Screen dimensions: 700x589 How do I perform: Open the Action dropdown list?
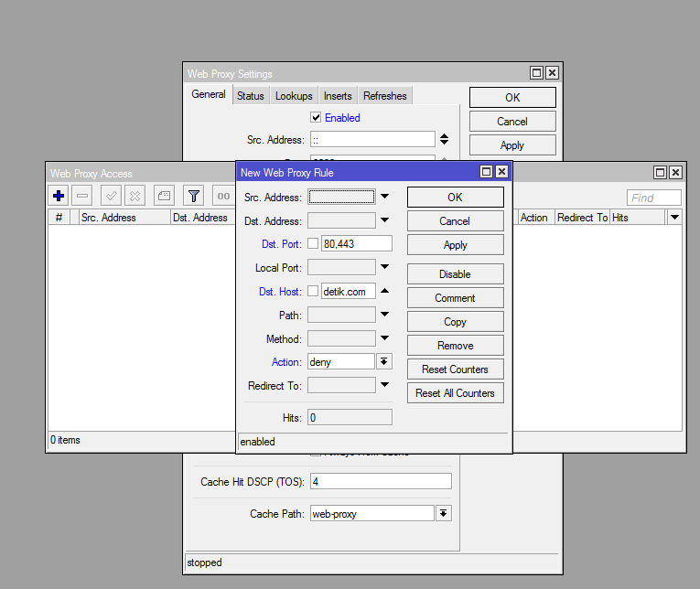click(x=384, y=361)
